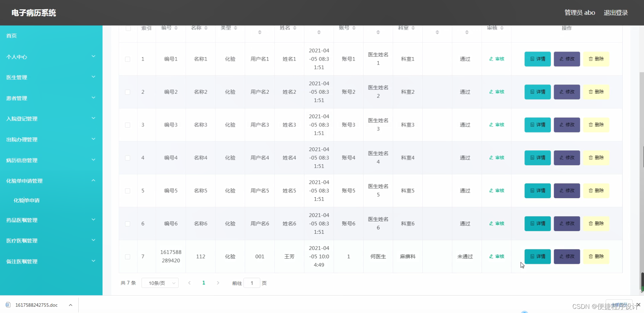Click 退出登录 to log out
The width and height of the screenshot is (644, 313).
click(616, 13)
